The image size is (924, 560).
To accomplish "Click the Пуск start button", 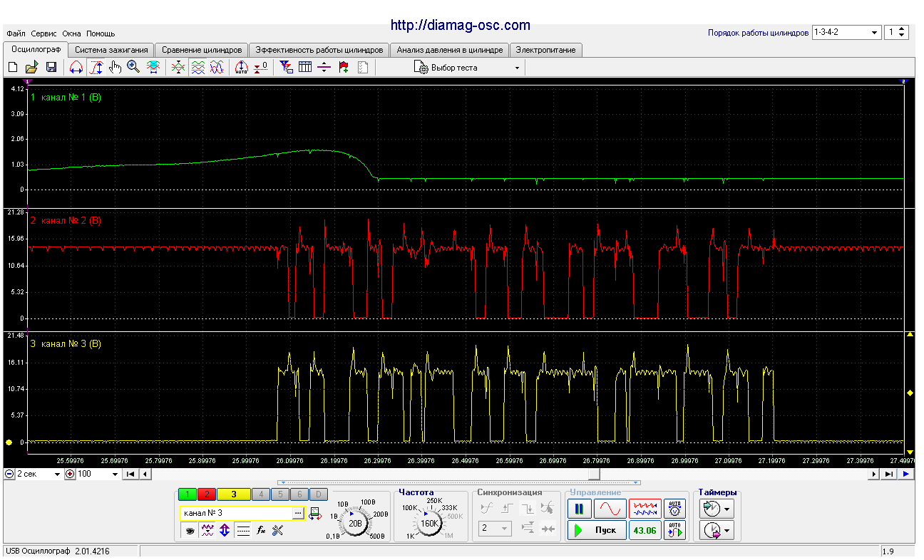I will click(x=597, y=531).
